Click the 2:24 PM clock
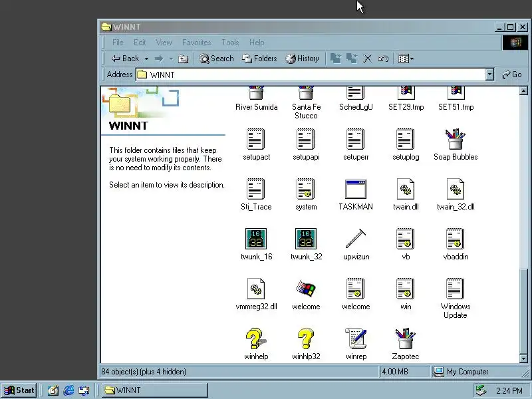The height and width of the screenshot is (399, 532). tap(509, 391)
